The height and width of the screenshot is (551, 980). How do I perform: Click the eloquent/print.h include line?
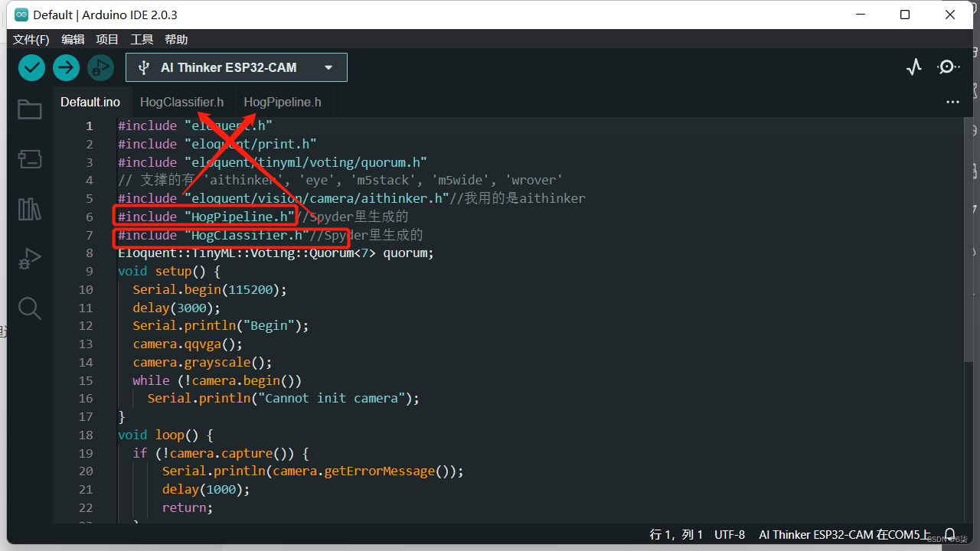(x=217, y=144)
